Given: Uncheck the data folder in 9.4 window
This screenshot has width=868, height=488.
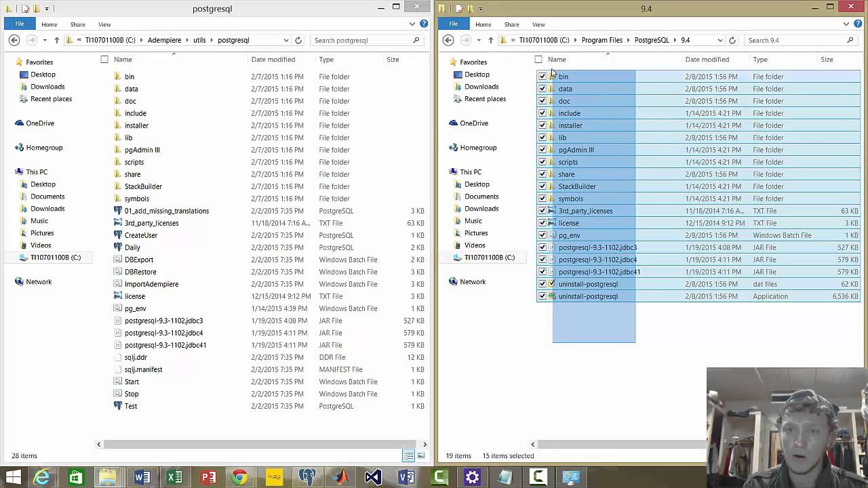Looking at the screenshot, I should pos(542,89).
